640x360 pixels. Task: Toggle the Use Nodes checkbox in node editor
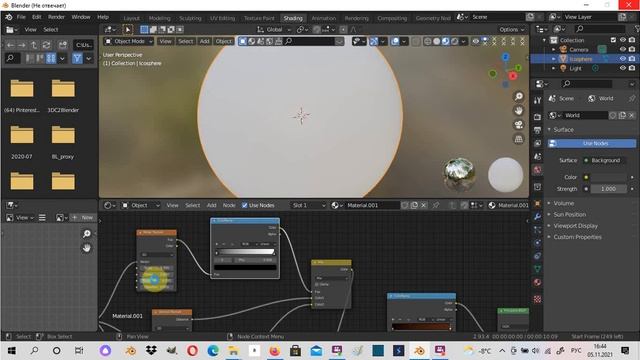coord(244,205)
